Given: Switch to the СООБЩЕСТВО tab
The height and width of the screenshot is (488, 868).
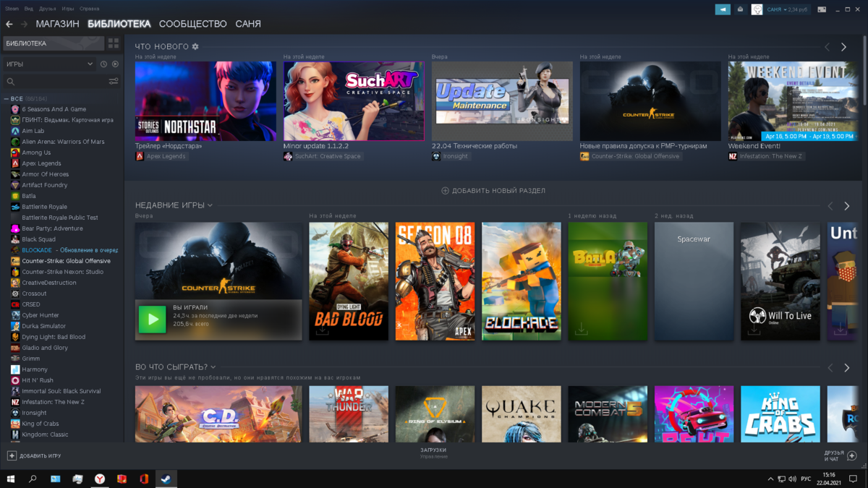Looking at the screenshot, I should click(x=193, y=24).
